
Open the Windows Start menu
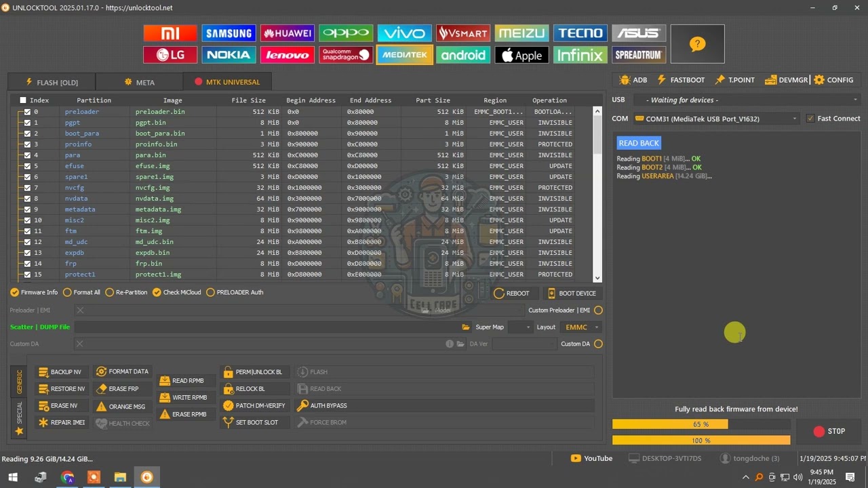[x=13, y=477]
